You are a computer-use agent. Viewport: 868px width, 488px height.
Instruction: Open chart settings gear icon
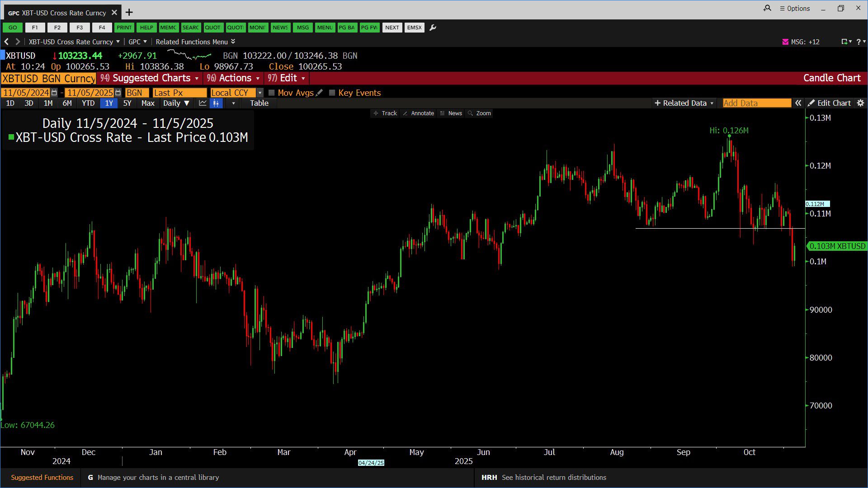point(860,103)
